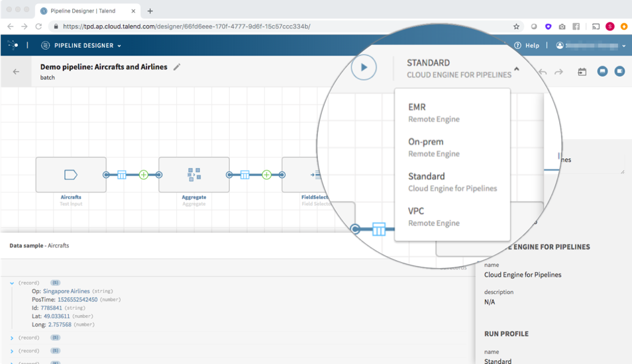The image size is (632, 364).
Task: Close the Pipeline Designer browser tab
Action: 133,11
